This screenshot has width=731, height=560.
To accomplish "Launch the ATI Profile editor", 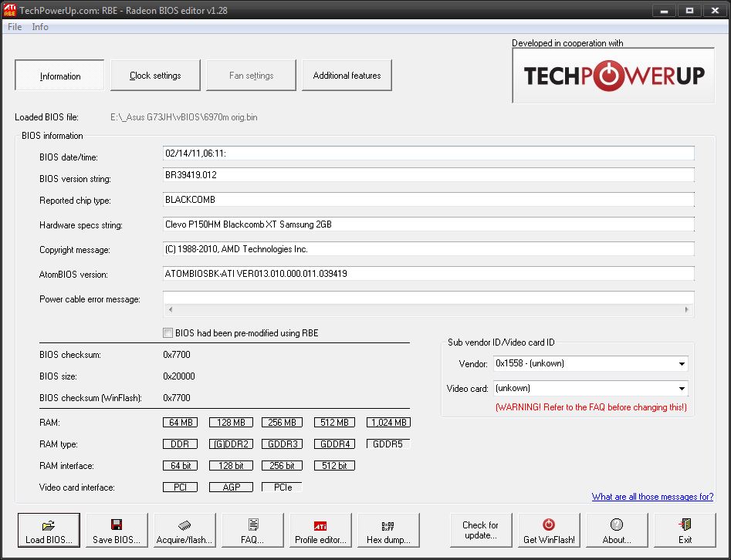I will click(x=321, y=530).
